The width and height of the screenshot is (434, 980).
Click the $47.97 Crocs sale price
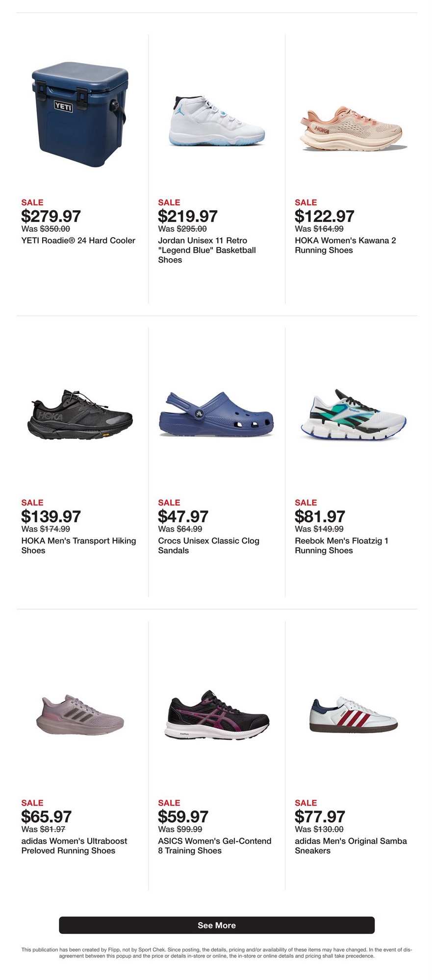click(x=183, y=516)
